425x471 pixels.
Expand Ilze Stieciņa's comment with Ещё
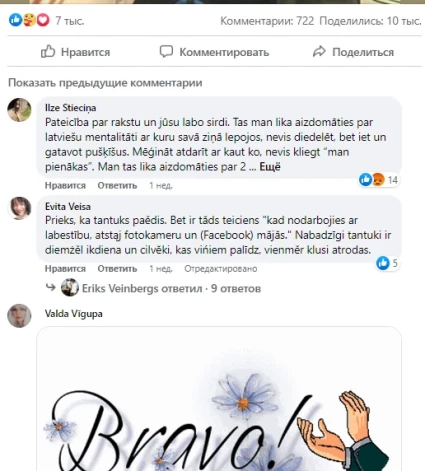(x=270, y=167)
